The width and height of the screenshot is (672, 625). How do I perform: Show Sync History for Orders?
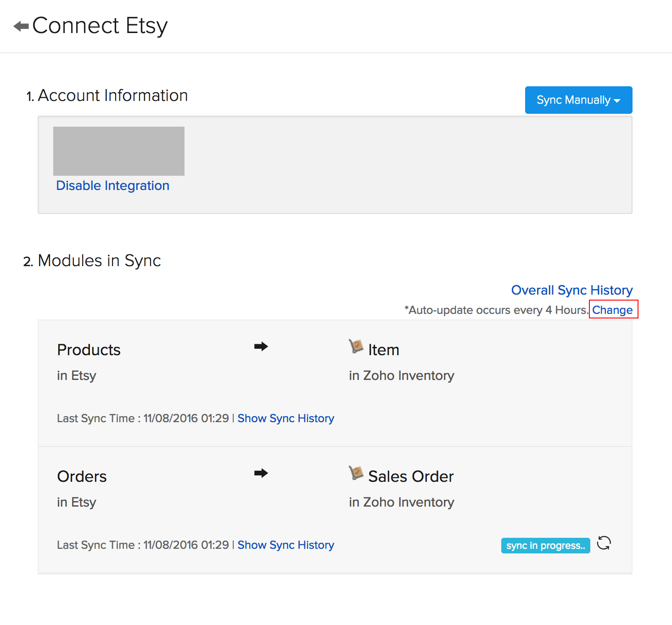(286, 545)
